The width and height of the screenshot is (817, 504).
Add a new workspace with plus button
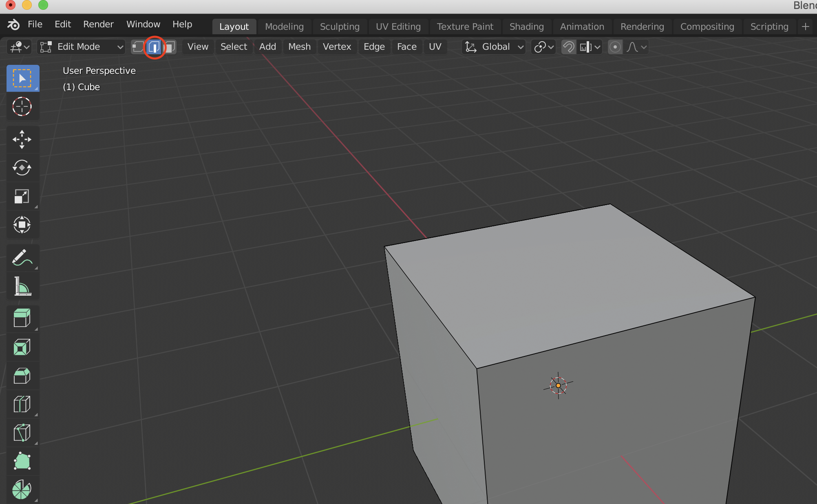pyautogui.click(x=805, y=27)
